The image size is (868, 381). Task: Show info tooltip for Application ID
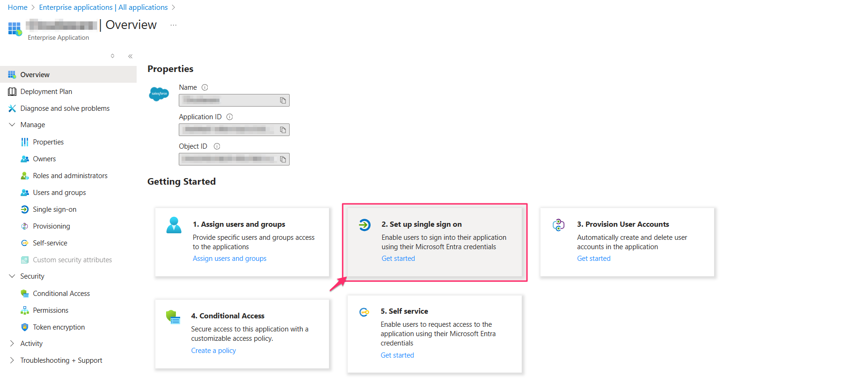(229, 117)
